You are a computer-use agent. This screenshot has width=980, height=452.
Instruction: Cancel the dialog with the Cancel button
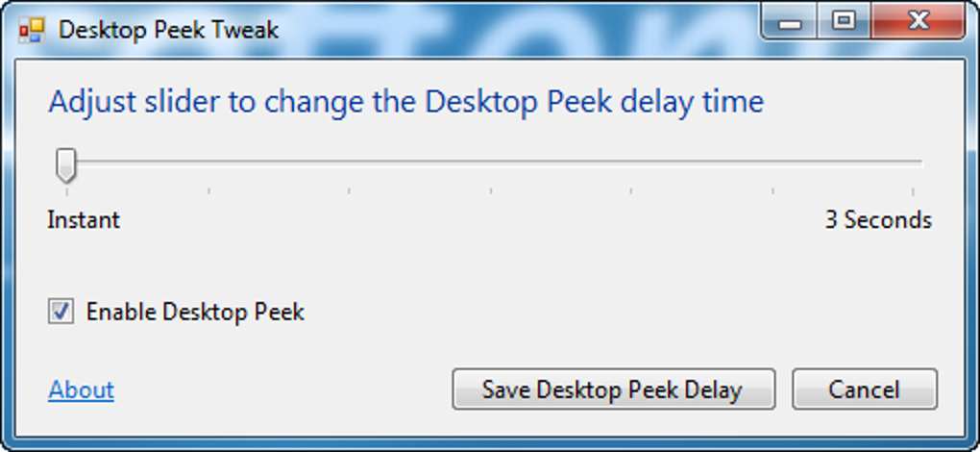point(864,389)
